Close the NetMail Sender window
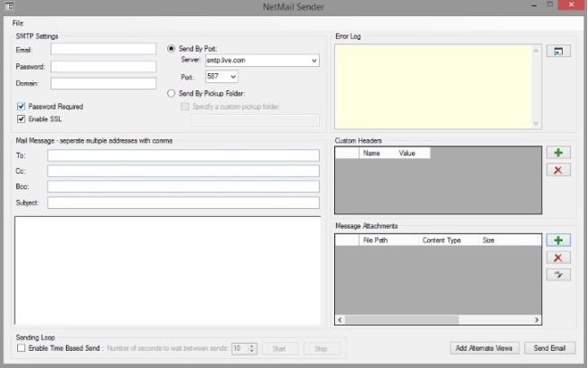 [x=571, y=5]
